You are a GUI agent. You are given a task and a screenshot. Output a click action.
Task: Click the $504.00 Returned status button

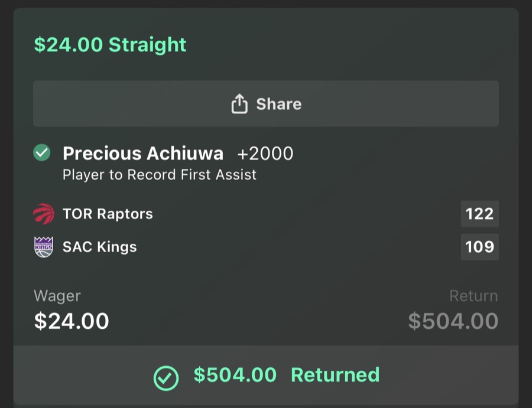tap(266, 375)
